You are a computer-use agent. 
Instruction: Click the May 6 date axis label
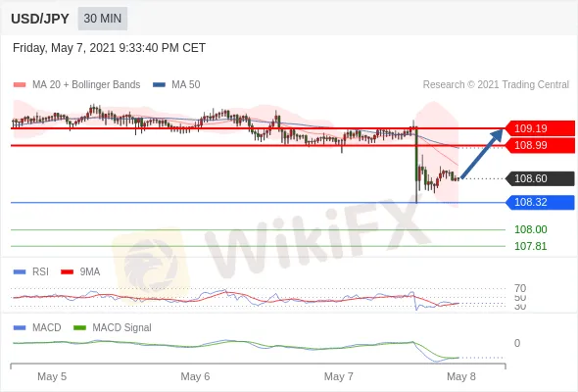[x=195, y=376]
